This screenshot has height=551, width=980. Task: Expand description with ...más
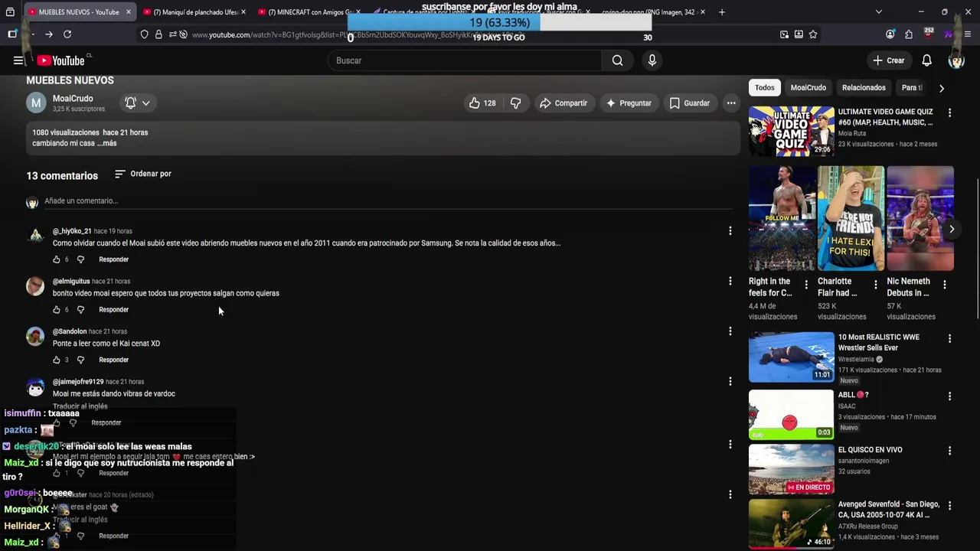tap(106, 143)
